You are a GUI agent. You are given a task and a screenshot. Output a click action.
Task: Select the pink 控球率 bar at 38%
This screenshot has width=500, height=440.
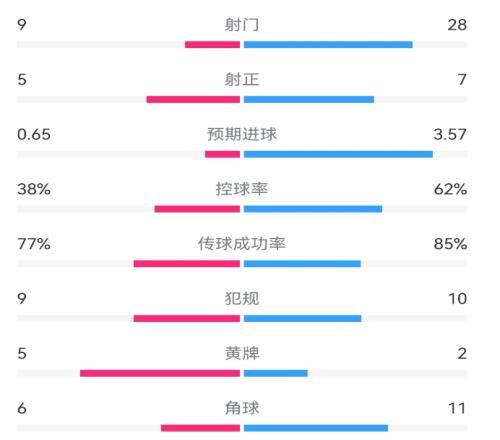coord(197,209)
